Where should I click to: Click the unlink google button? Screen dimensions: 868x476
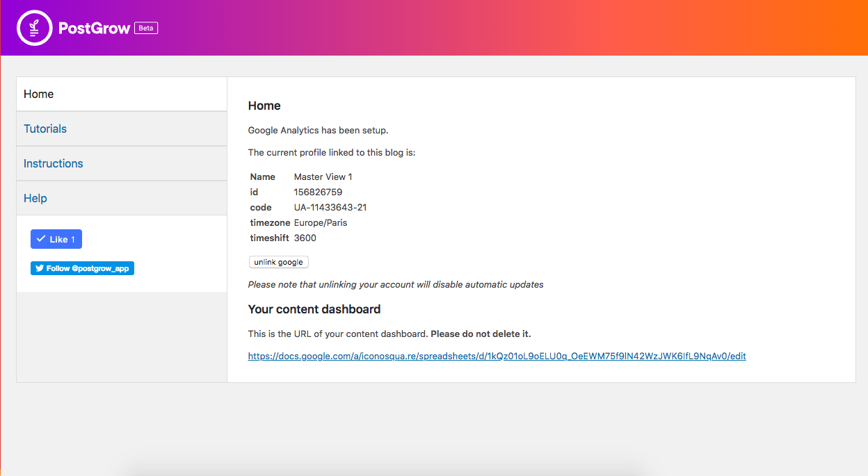click(278, 262)
